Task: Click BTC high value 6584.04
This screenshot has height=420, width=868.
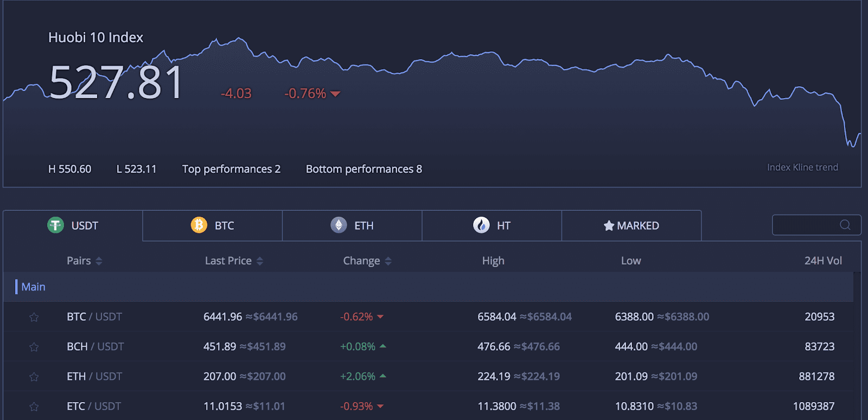Action: point(497,316)
